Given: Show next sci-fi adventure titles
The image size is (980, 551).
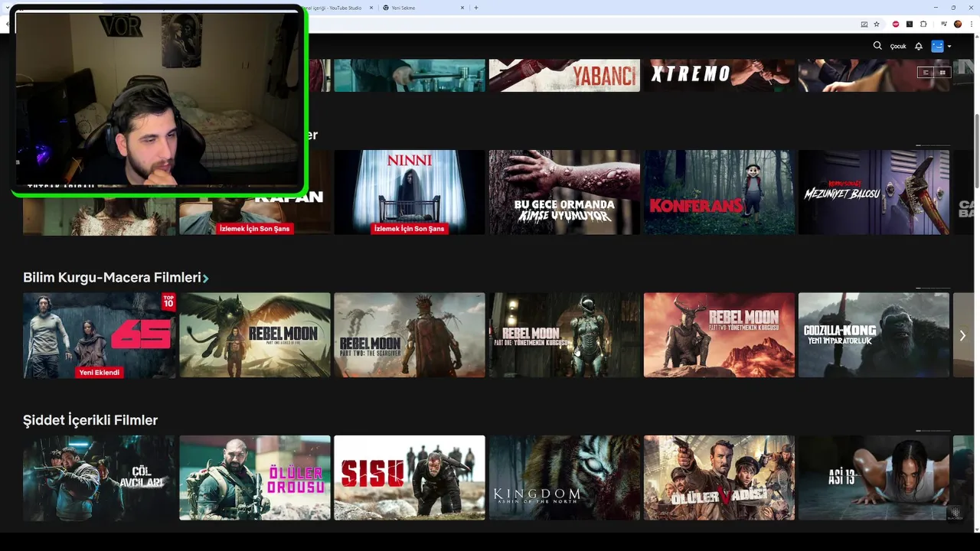Looking at the screenshot, I should tap(962, 335).
